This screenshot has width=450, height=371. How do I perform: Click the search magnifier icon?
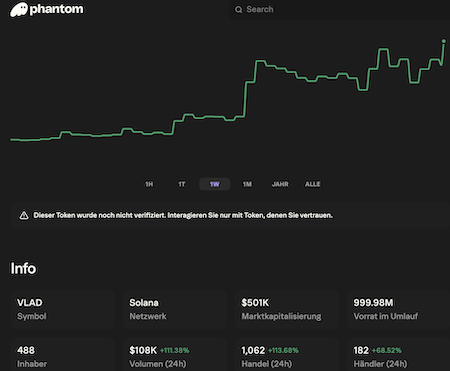click(239, 10)
